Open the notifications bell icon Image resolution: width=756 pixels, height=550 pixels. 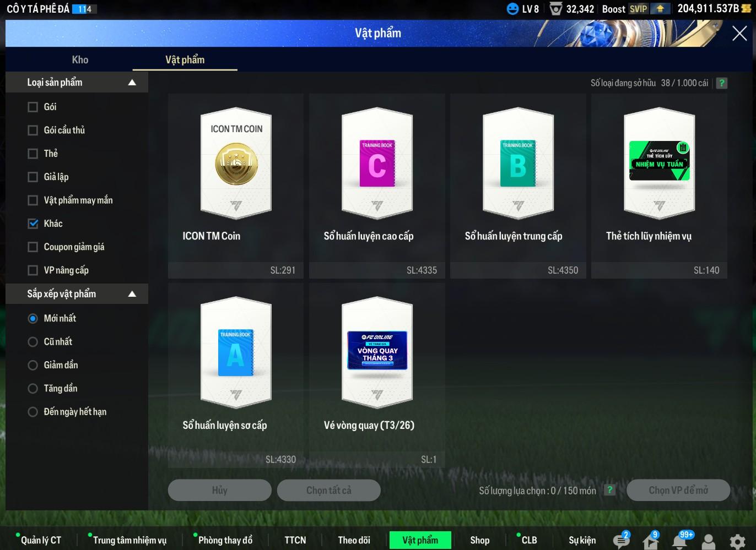[679, 541]
